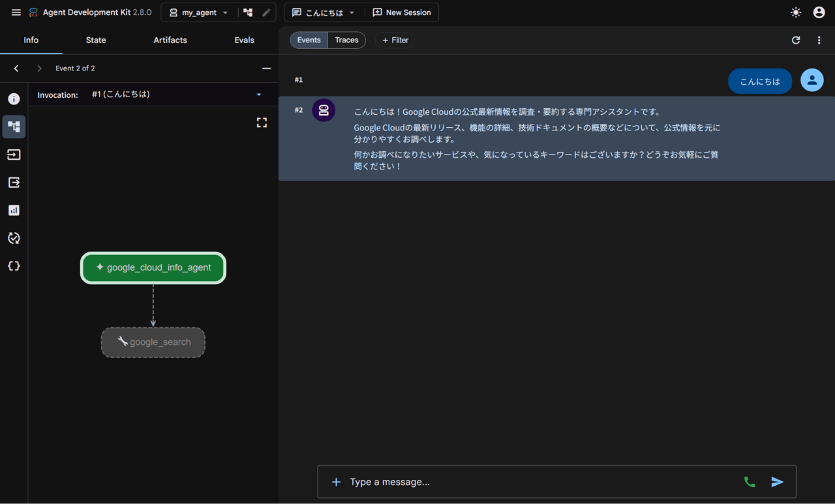Collapse the event details panel

(266, 68)
